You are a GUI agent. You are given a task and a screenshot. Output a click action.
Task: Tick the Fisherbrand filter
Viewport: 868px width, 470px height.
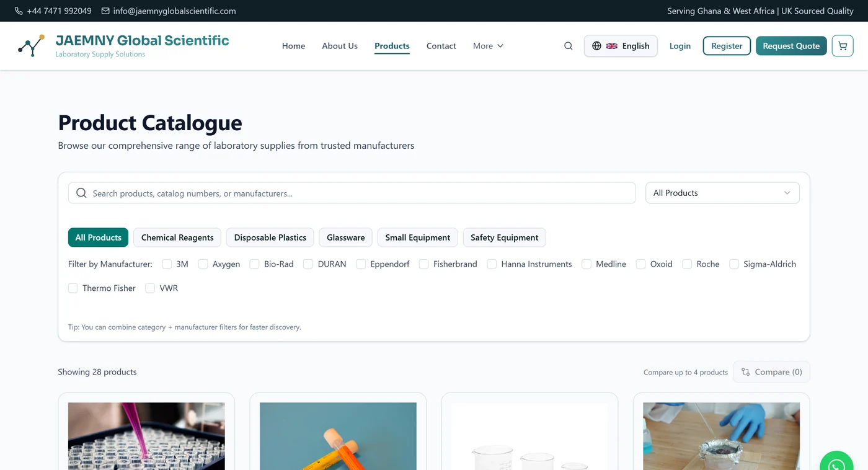pyautogui.click(x=424, y=264)
